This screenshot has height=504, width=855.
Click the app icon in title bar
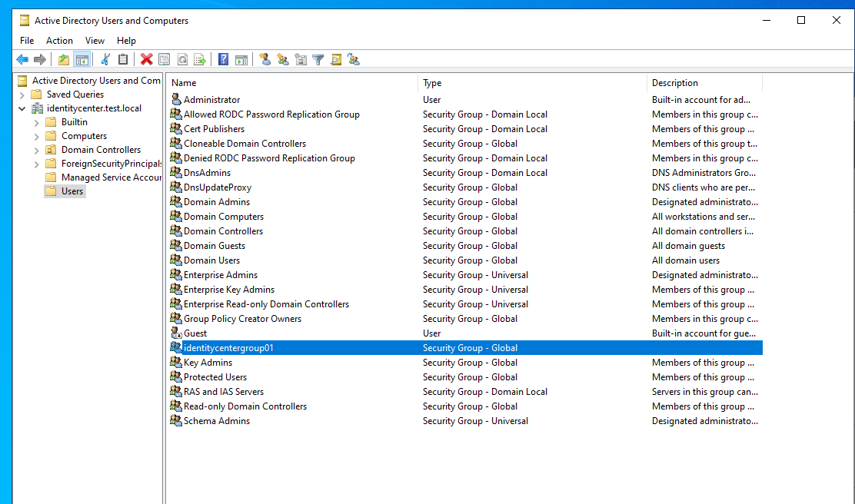[x=25, y=21]
